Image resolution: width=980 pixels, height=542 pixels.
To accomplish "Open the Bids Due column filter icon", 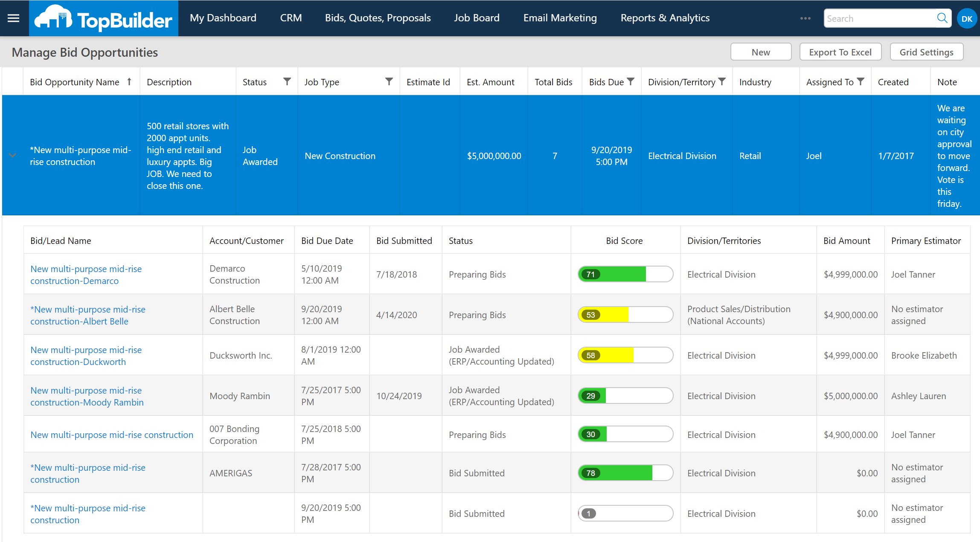I will pyautogui.click(x=631, y=81).
